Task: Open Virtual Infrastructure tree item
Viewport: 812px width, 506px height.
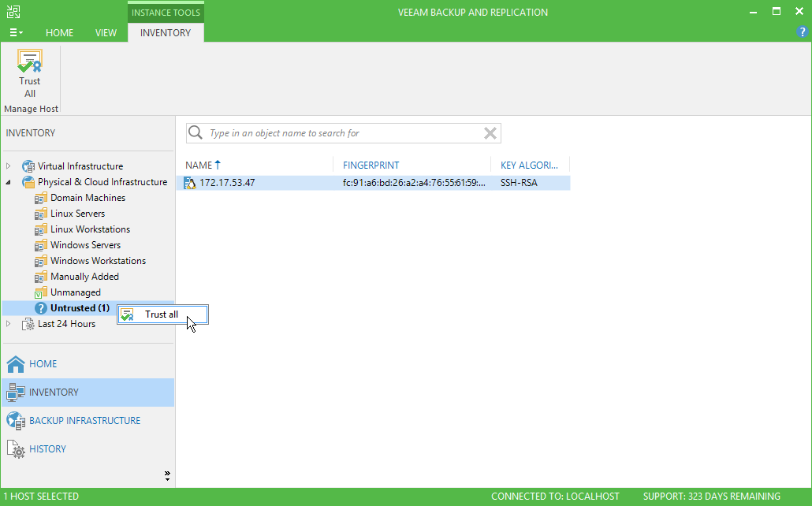Action: click(80, 166)
